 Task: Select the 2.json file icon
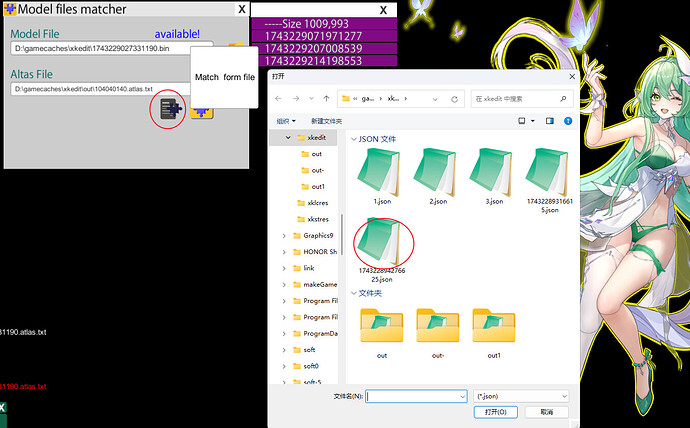pos(436,172)
